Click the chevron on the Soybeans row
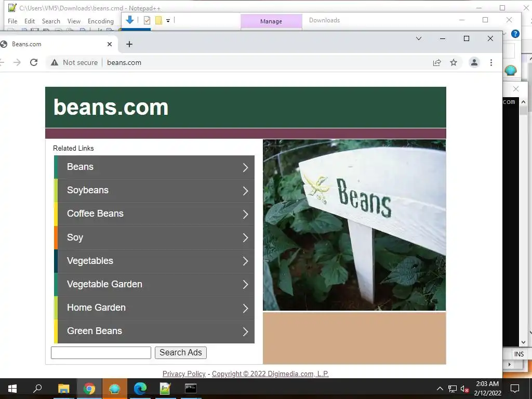Screen dimensions: 532x399 tap(245, 191)
